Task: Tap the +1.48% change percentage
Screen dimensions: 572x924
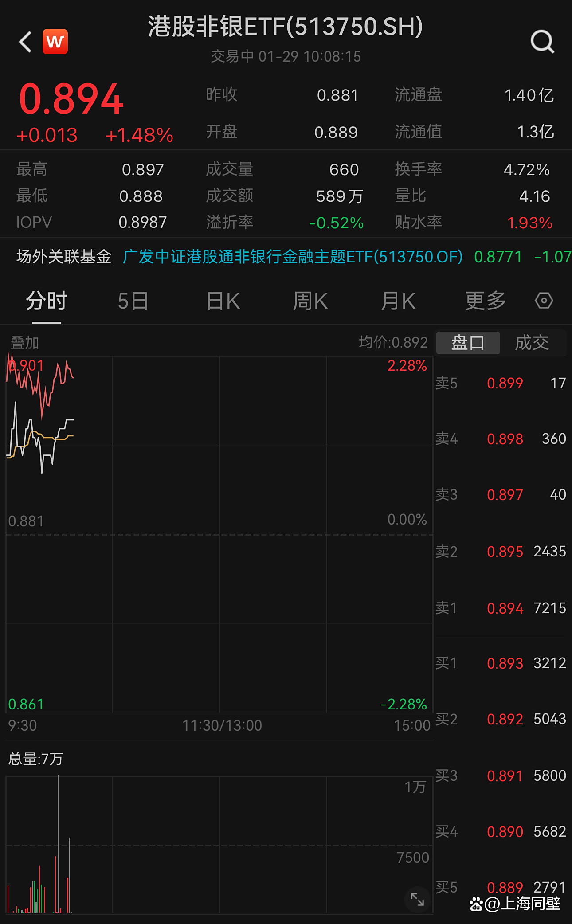Action: (x=139, y=135)
